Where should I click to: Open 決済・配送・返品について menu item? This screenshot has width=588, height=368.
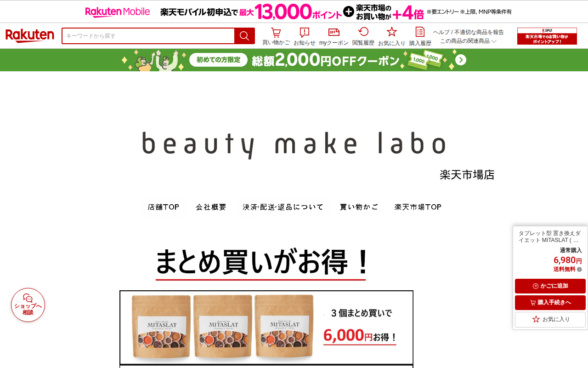coord(283,207)
